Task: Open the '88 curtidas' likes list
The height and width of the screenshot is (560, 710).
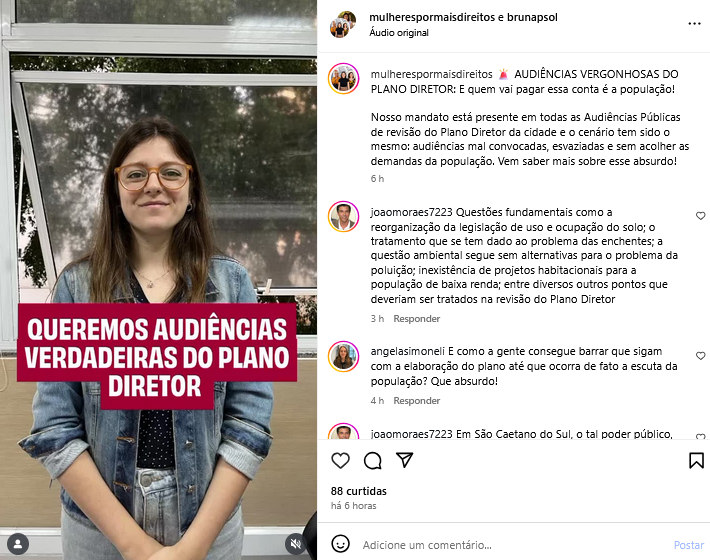Action: click(x=359, y=491)
